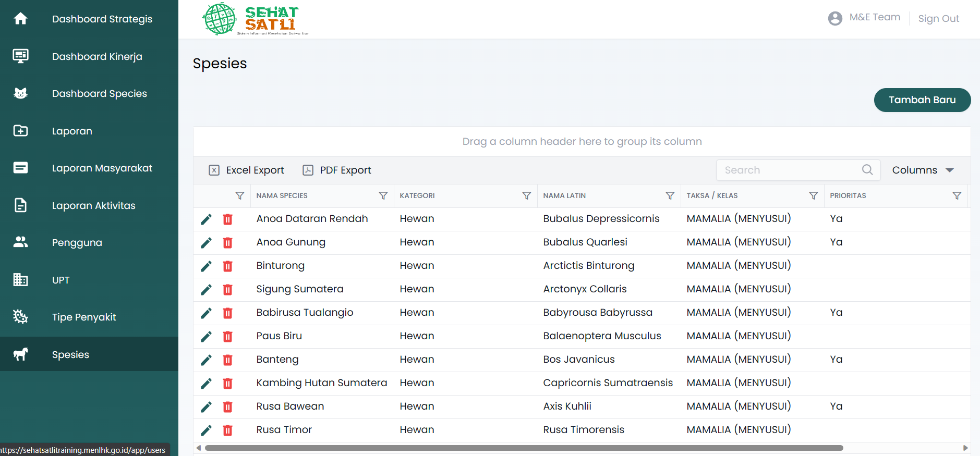980x456 pixels.
Task: Click the Spesies horse icon
Action: point(20,354)
